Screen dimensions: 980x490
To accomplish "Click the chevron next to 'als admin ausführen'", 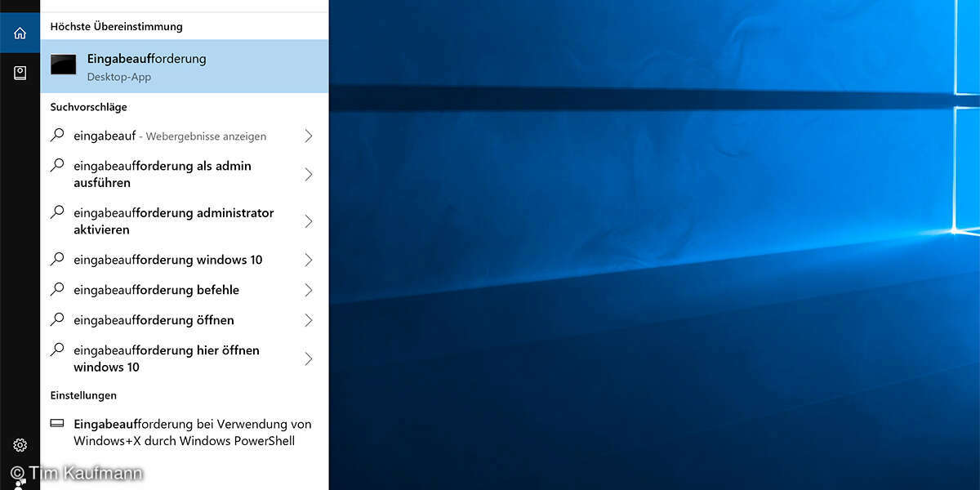I will click(x=309, y=174).
